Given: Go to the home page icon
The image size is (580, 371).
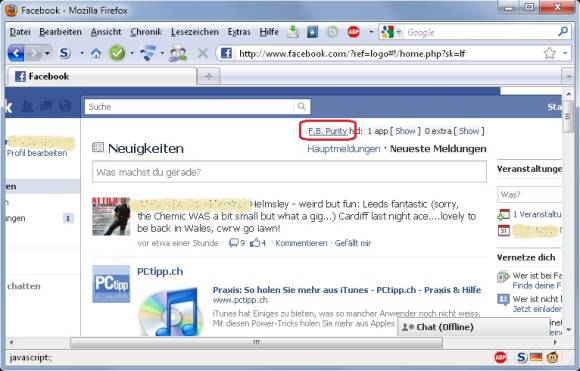Looking at the screenshot, I should pos(96,54).
